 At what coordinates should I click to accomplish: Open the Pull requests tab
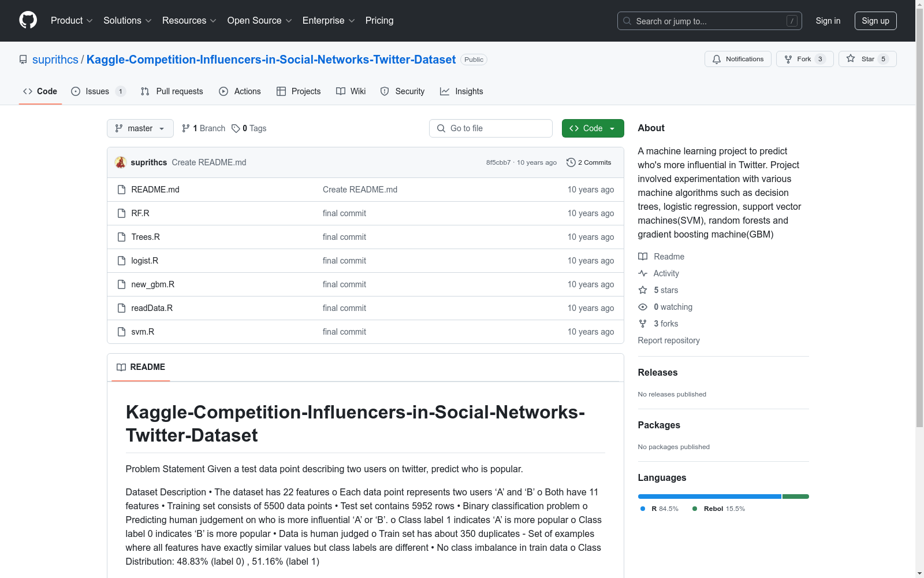point(172,91)
